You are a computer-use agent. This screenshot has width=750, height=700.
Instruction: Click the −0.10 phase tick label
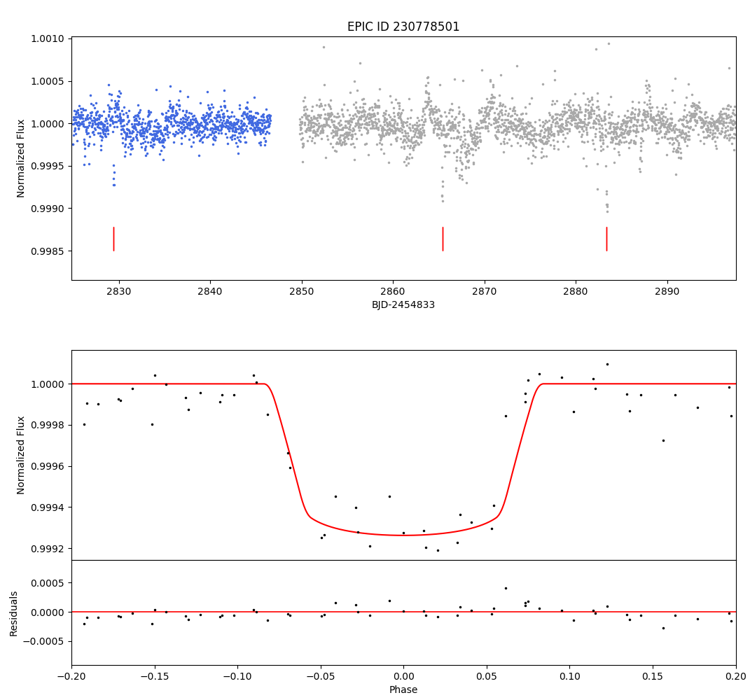click(x=237, y=676)
